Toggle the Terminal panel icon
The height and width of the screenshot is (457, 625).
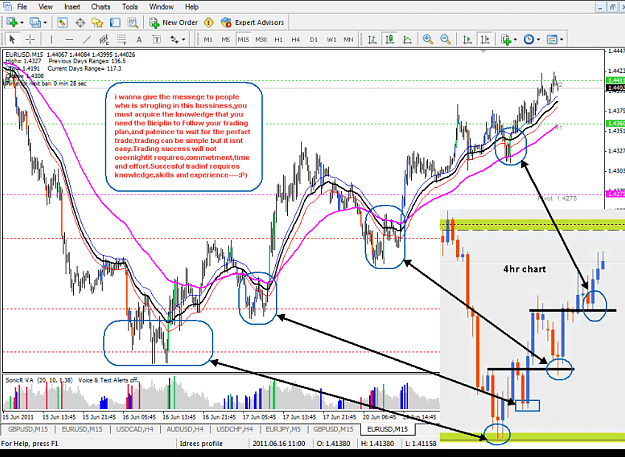(115, 23)
